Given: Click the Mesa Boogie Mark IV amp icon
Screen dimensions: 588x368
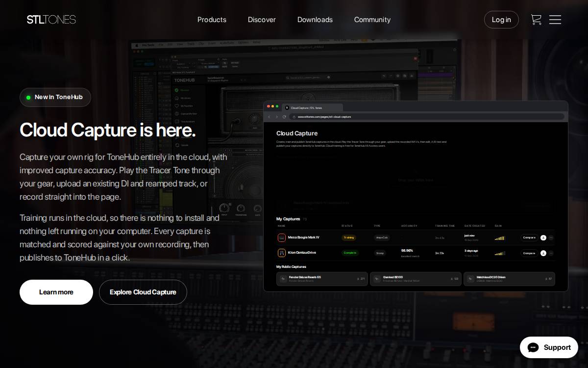Looking at the screenshot, I should [282, 237].
